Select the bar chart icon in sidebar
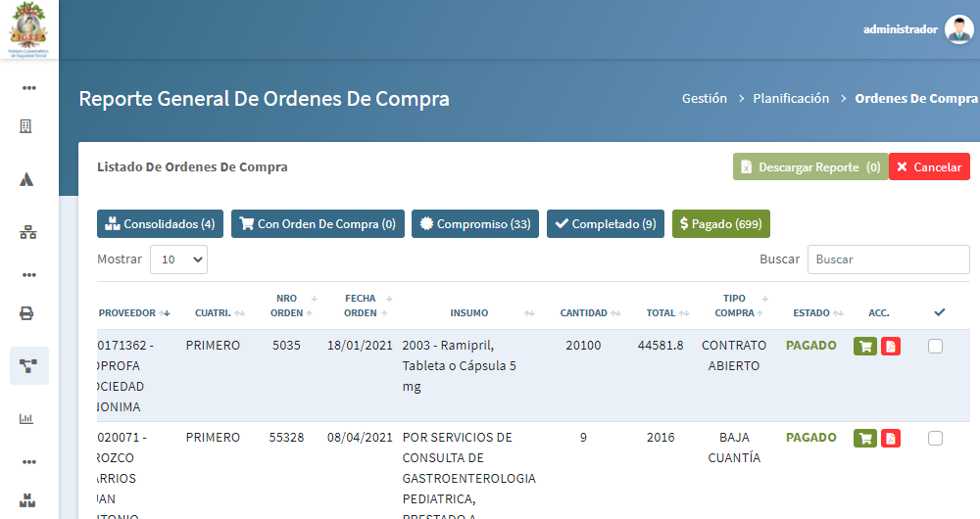Image resolution: width=980 pixels, height=519 pixels. [x=27, y=418]
